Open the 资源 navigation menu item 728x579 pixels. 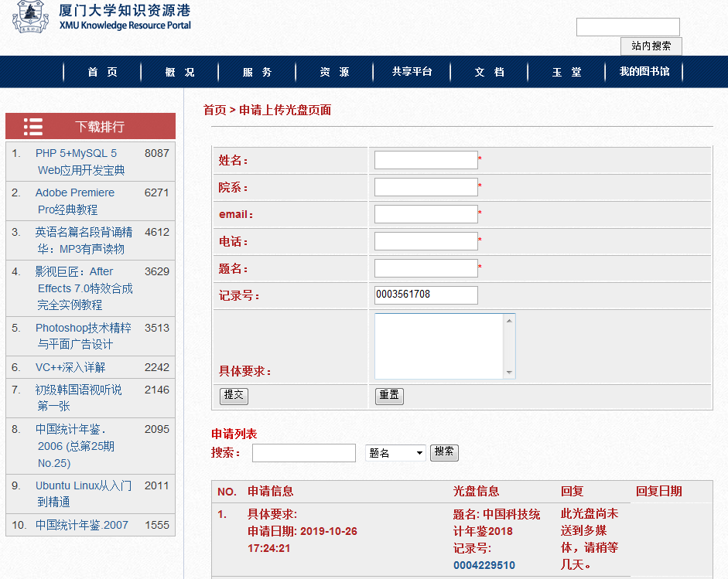(x=334, y=72)
